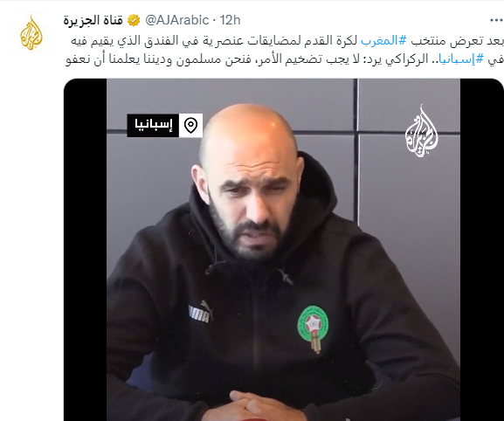This screenshot has width=504, height=421.
Task: Open the Al Jazeera profile avatar
Action: click(x=31, y=33)
